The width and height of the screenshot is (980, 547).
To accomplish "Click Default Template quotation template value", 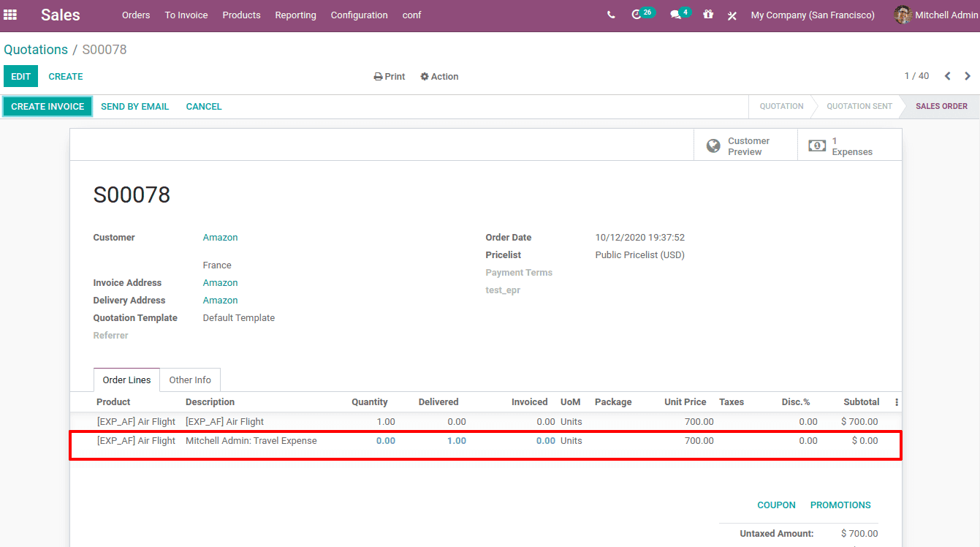I will pyautogui.click(x=239, y=318).
